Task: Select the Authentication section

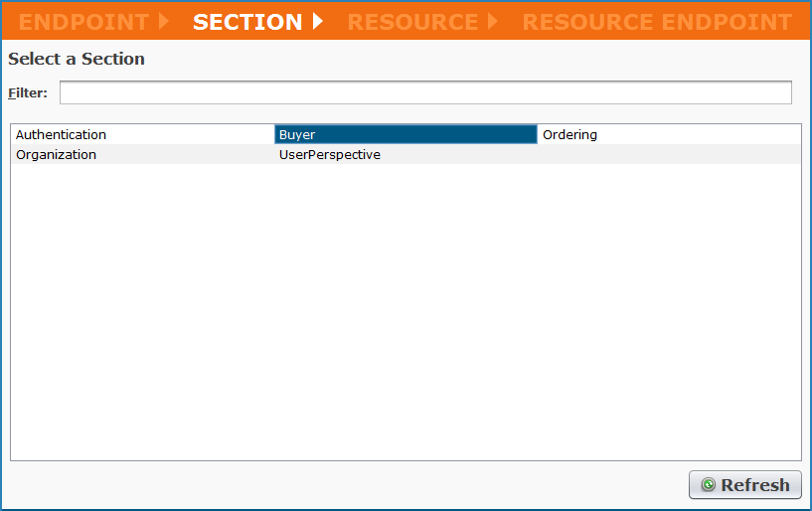Action: coord(61,134)
